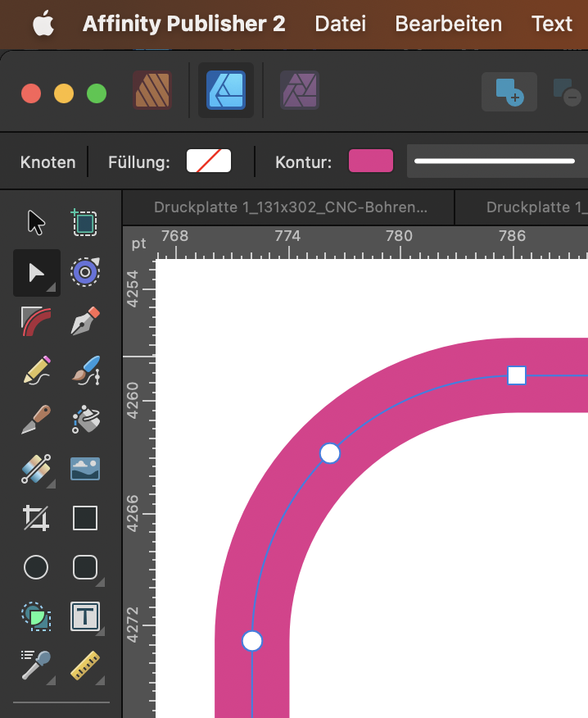Open the Affinity Publisher 2 menu
The height and width of the screenshot is (718, 588).
pyautogui.click(x=184, y=24)
